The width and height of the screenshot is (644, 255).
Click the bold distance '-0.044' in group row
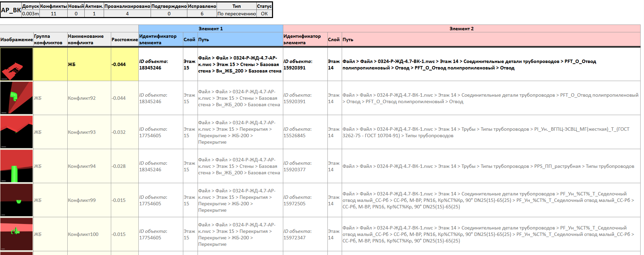click(119, 64)
